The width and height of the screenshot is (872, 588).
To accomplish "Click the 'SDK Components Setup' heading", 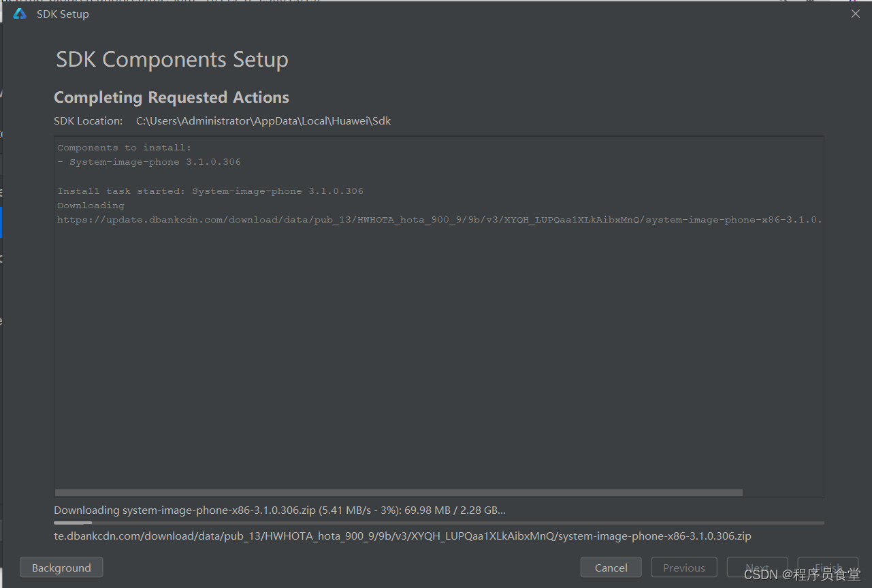I will [172, 60].
